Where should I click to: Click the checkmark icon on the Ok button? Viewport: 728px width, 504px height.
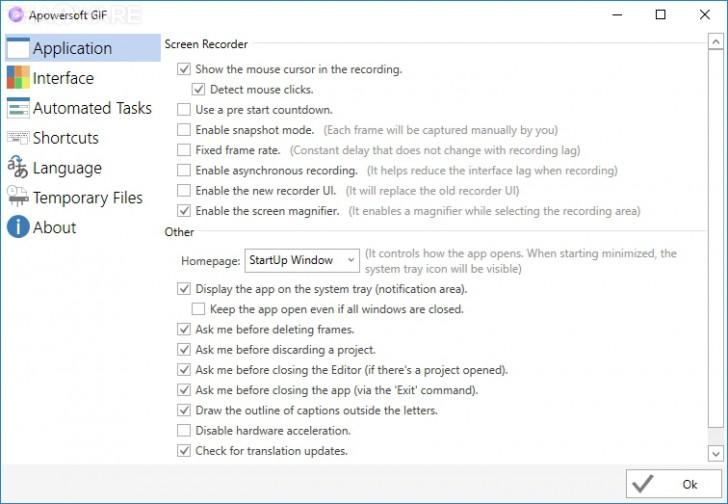point(643,484)
